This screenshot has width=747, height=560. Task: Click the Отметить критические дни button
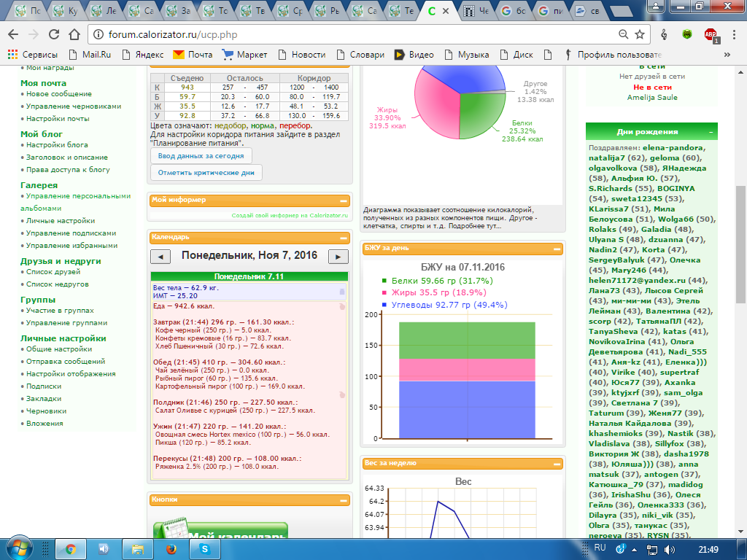click(x=206, y=172)
